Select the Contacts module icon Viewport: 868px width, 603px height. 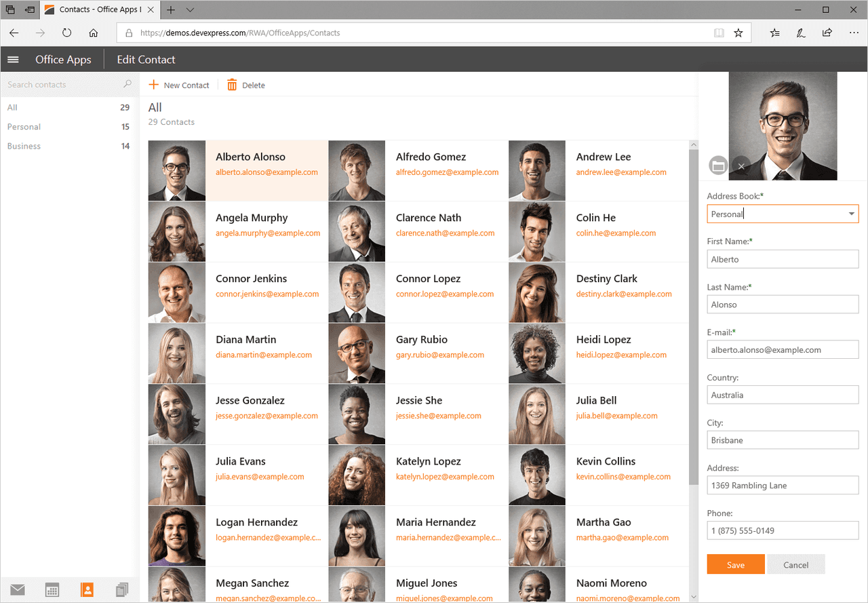click(87, 589)
